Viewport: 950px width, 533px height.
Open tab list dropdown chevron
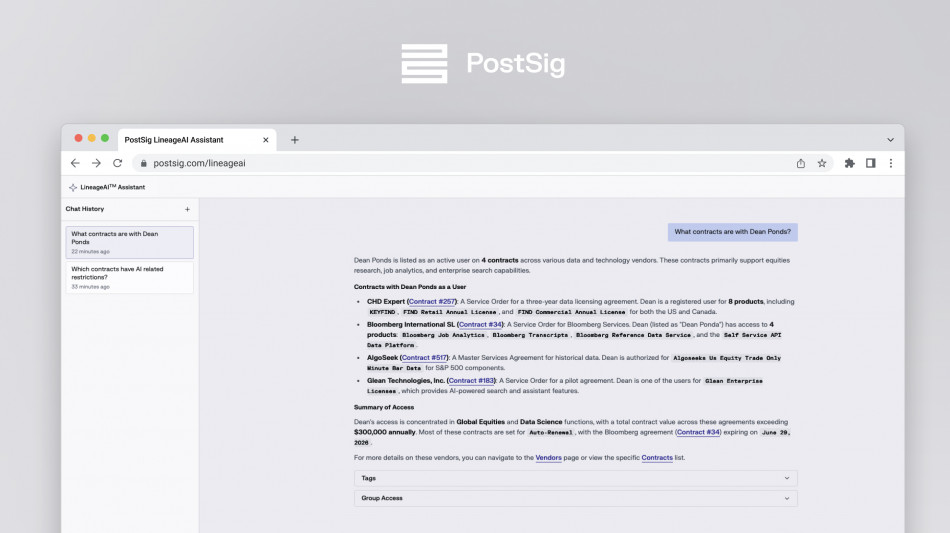[890, 139]
